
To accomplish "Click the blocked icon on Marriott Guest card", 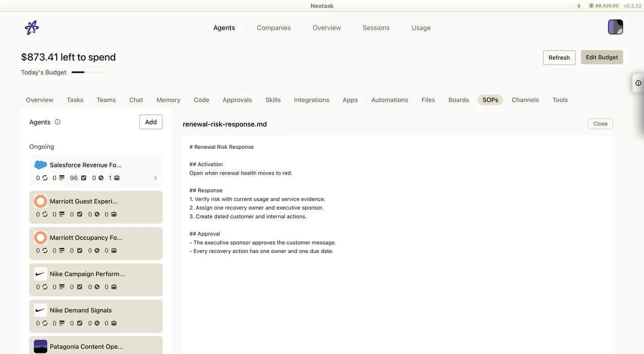I will [97, 214].
